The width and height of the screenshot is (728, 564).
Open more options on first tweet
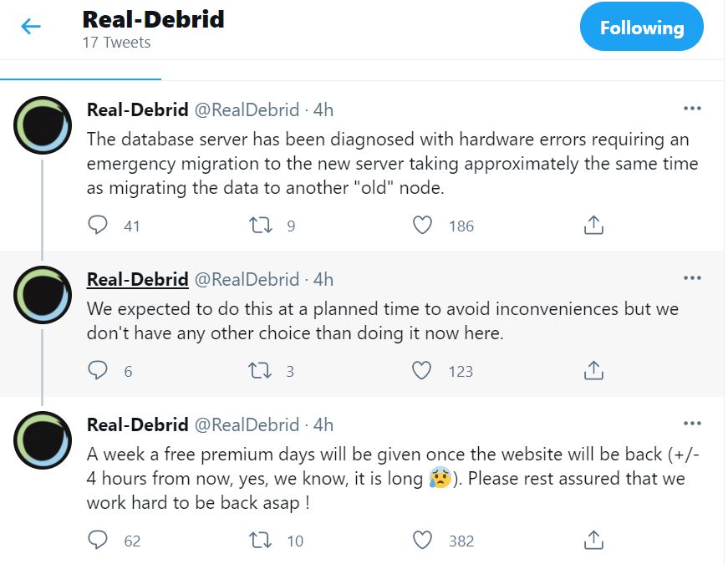point(692,109)
